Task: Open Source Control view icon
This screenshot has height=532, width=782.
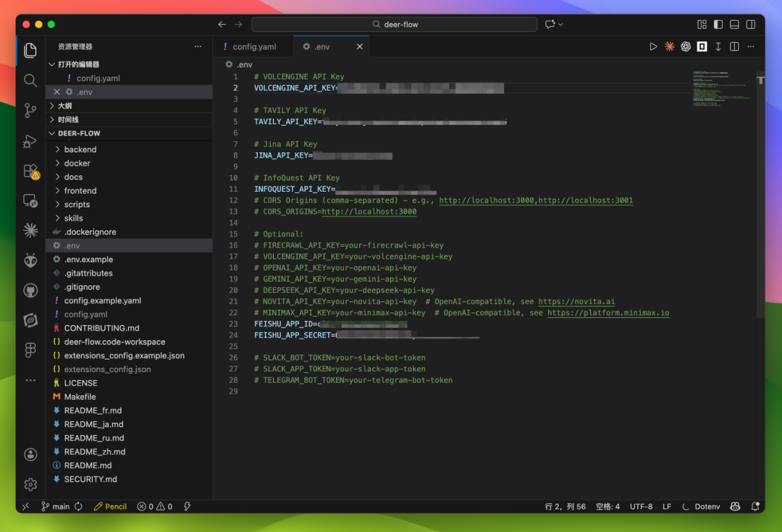Action: pyautogui.click(x=30, y=111)
